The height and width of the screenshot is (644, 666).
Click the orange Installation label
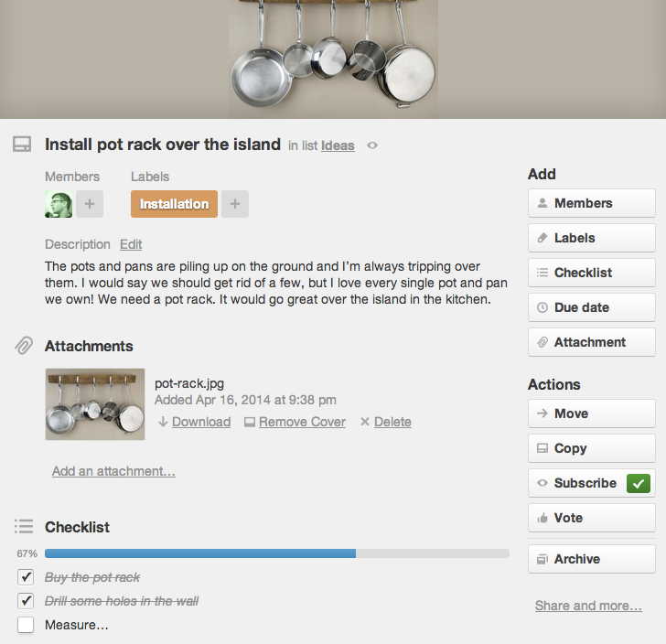[174, 204]
